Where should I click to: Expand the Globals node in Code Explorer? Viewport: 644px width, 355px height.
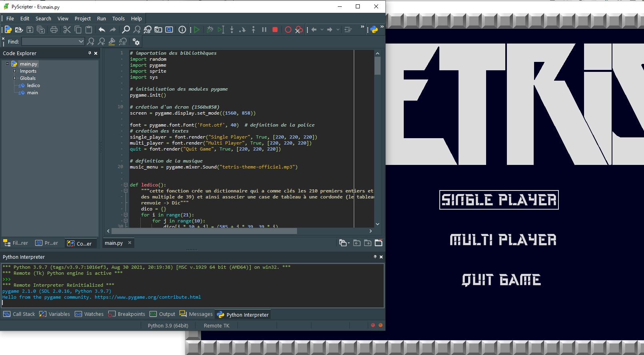15,78
